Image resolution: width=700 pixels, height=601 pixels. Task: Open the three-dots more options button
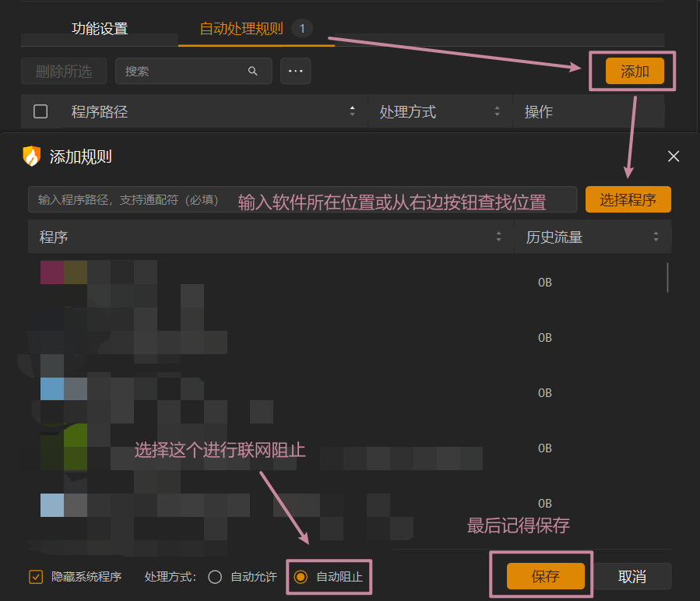pyautogui.click(x=295, y=71)
